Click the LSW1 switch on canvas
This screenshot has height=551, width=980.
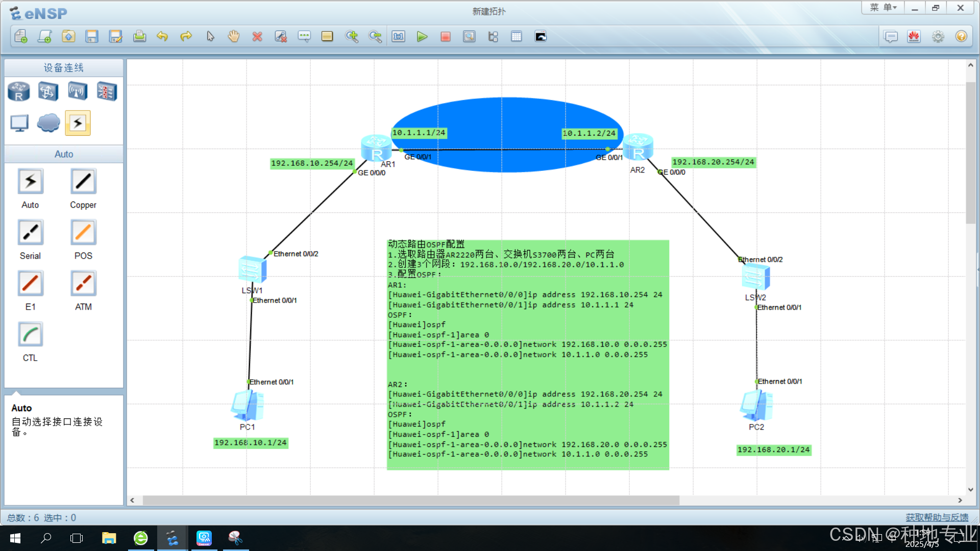click(252, 269)
